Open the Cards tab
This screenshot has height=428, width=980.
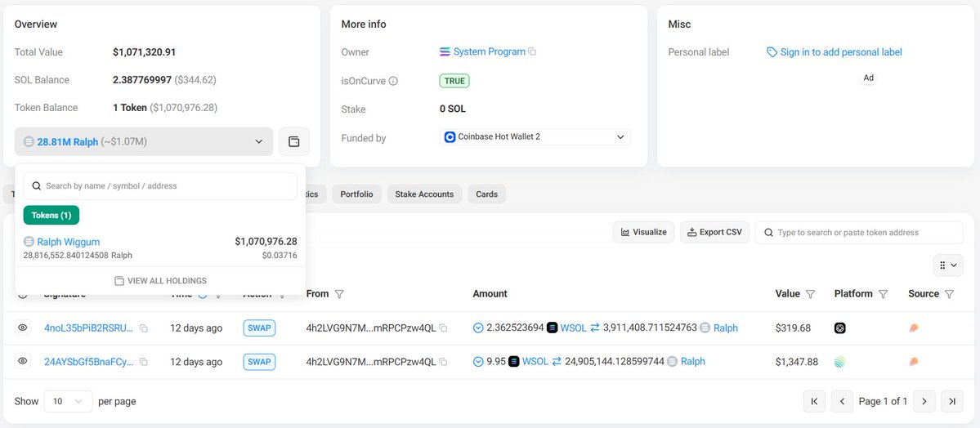[x=487, y=194]
